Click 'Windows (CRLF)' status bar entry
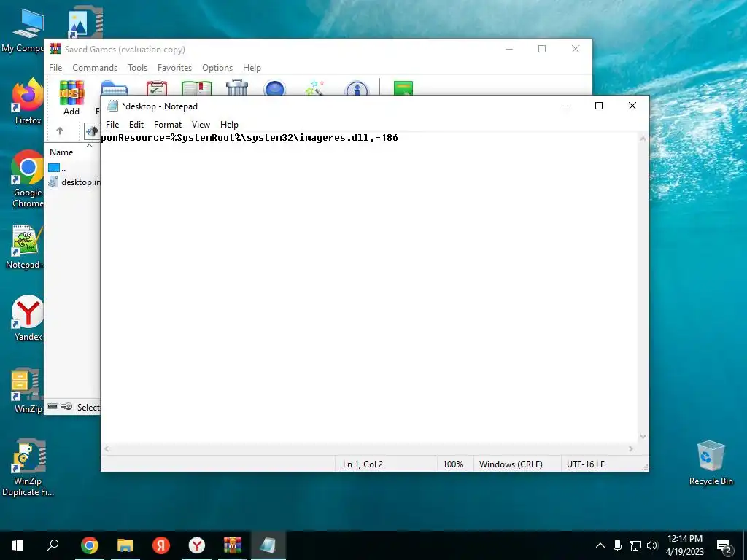The width and height of the screenshot is (747, 560). click(x=511, y=464)
